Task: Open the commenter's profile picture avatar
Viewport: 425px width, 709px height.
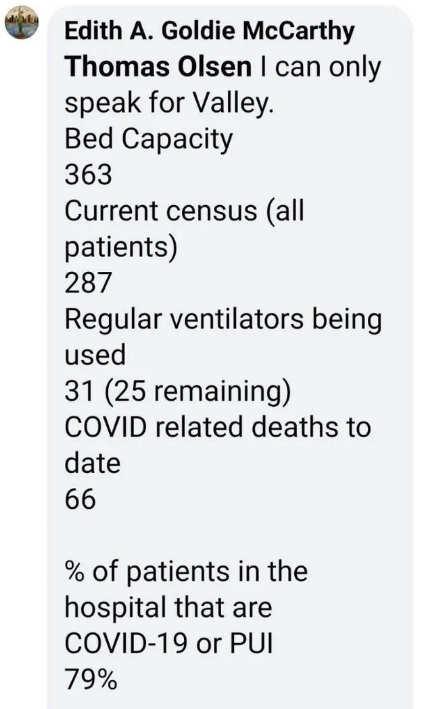Action: tap(21, 23)
